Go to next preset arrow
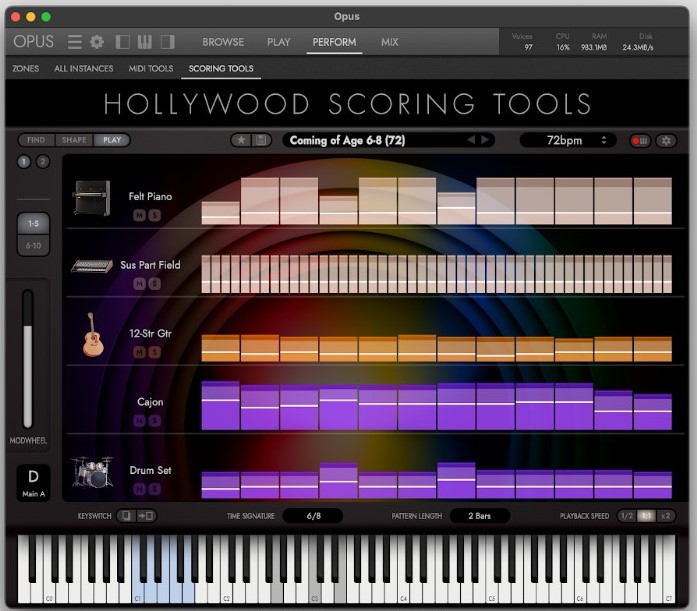 click(x=485, y=140)
